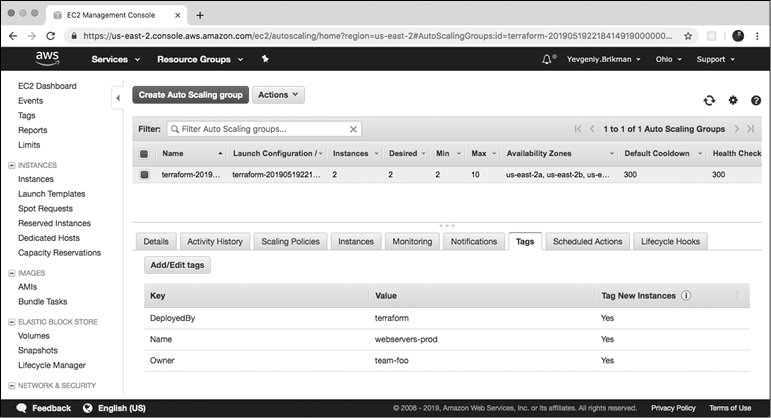This screenshot has height=418, width=771.
Task: Toggle the select-all header checkbox
Action: 144,154
